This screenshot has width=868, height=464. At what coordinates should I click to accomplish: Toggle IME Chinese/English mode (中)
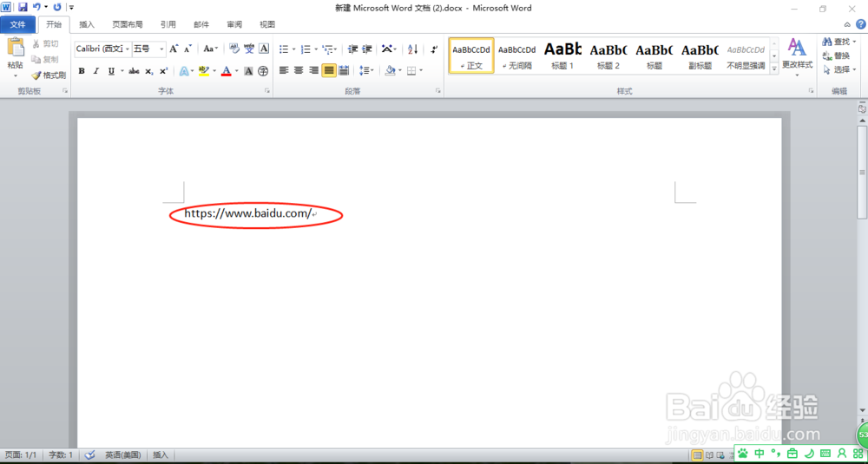point(759,454)
